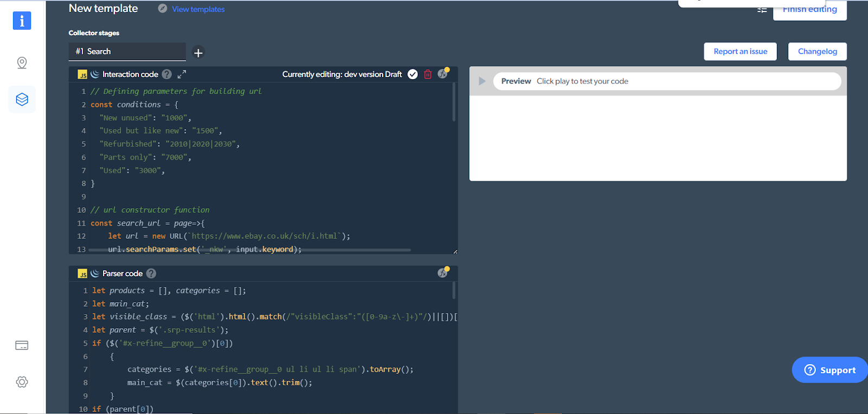Open the stacked layers sidebar section
This screenshot has width=868, height=414.
22,99
